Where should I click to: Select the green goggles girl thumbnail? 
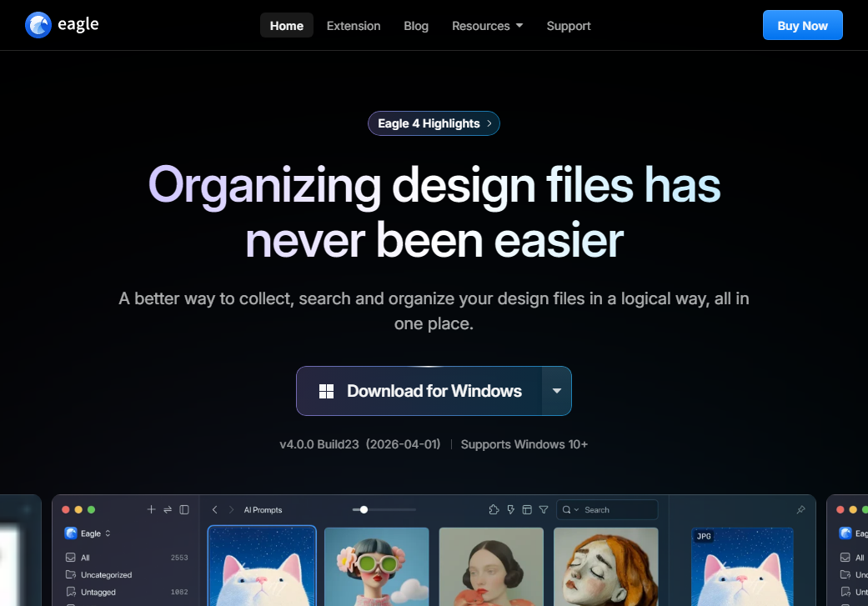coord(376,566)
